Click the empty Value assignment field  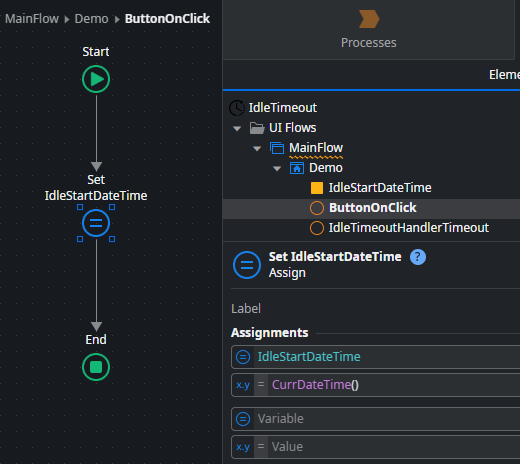394,447
